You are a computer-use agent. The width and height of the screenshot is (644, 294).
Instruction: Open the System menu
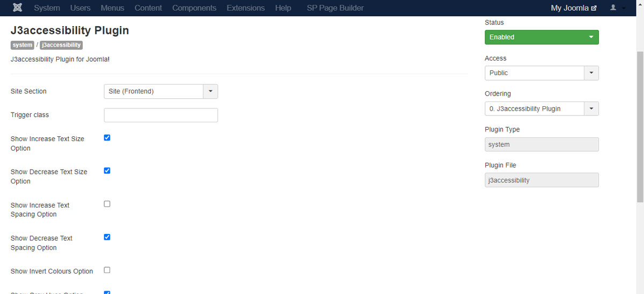coord(47,8)
